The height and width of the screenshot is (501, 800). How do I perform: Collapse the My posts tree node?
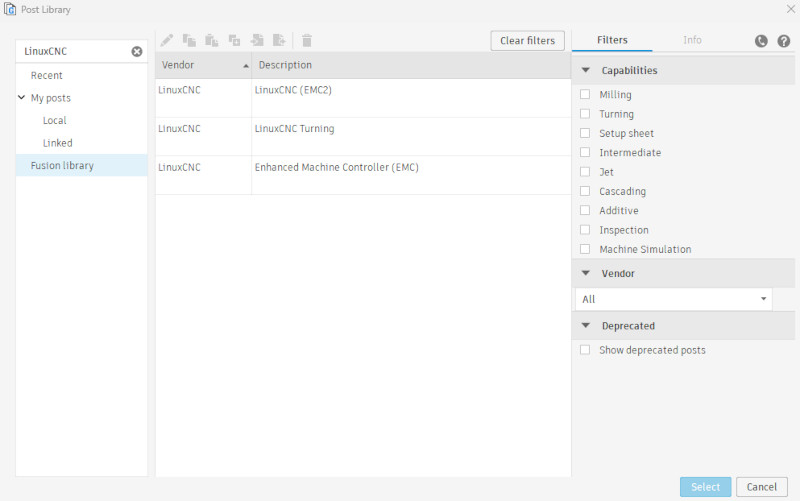pyautogui.click(x=21, y=97)
